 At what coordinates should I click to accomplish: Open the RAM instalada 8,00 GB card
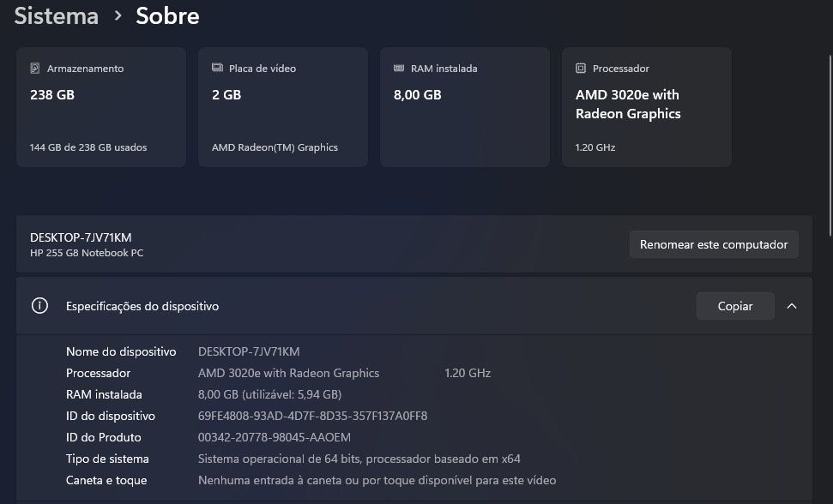point(465,107)
